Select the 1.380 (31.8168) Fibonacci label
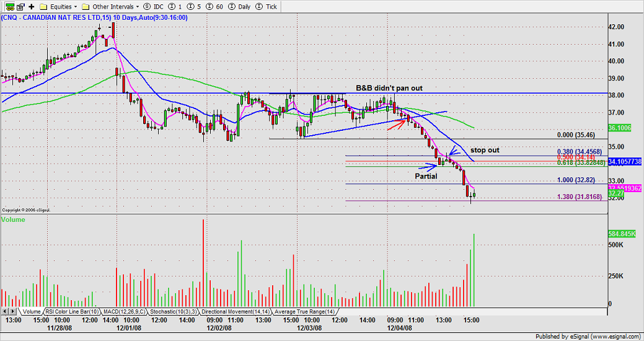The width and height of the screenshot is (644, 341). pyautogui.click(x=579, y=197)
